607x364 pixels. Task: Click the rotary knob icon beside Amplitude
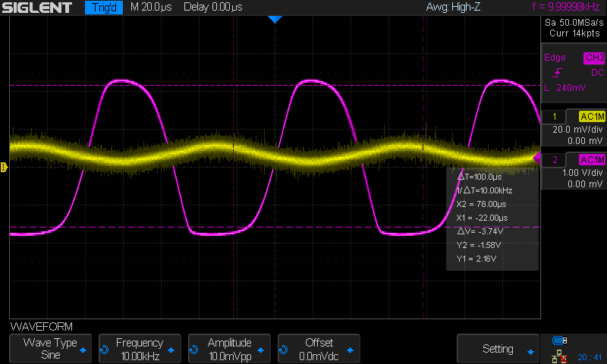193,350
